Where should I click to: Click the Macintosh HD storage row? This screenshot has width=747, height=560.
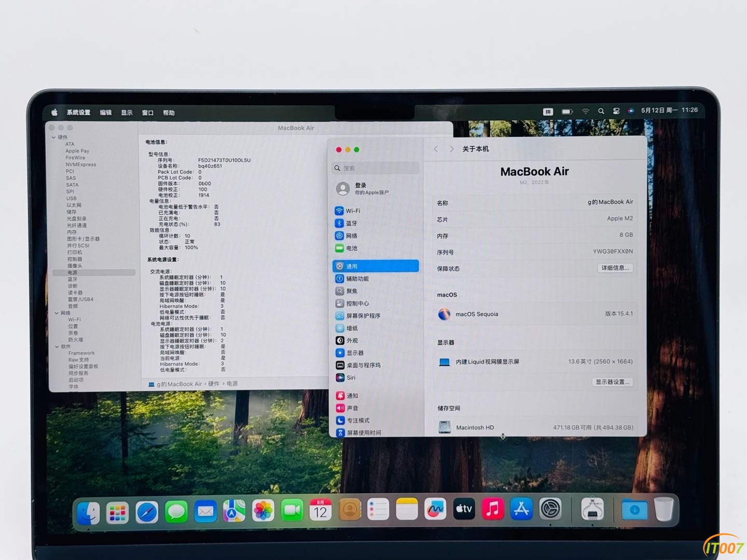point(535,427)
